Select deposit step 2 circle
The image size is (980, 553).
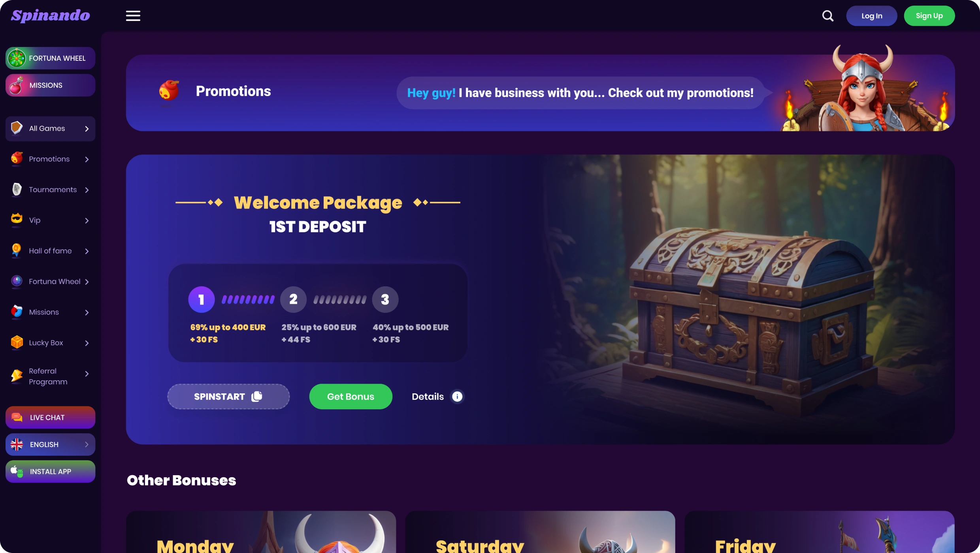coord(293,299)
